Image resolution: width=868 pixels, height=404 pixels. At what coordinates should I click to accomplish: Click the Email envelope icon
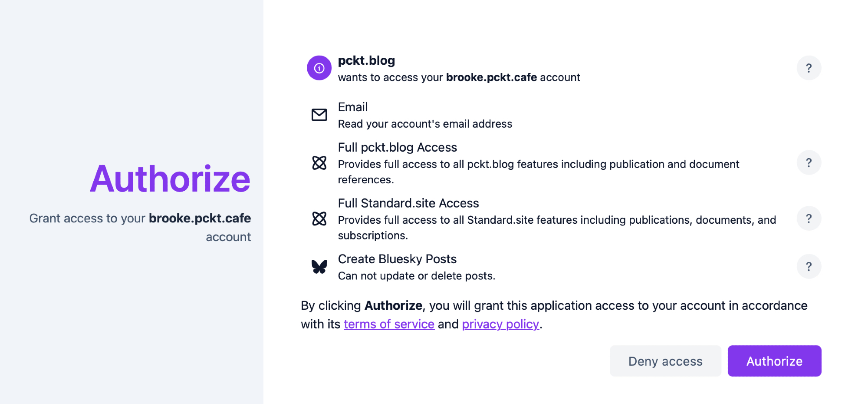tap(319, 115)
